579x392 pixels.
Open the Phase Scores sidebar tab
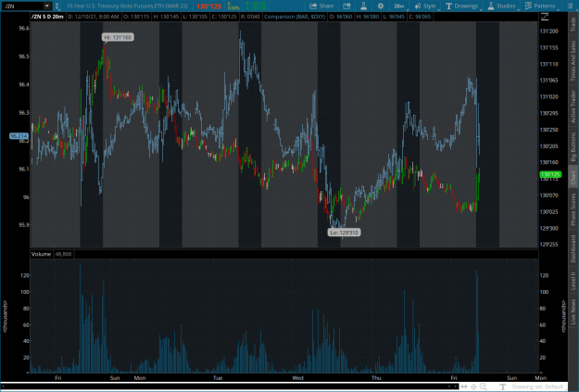tap(573, 209)
